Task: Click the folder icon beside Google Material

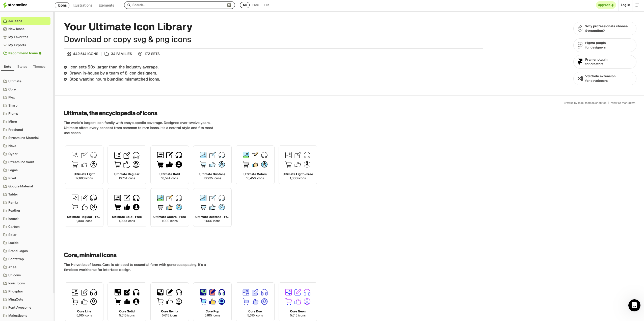Action: click(5, 186)
